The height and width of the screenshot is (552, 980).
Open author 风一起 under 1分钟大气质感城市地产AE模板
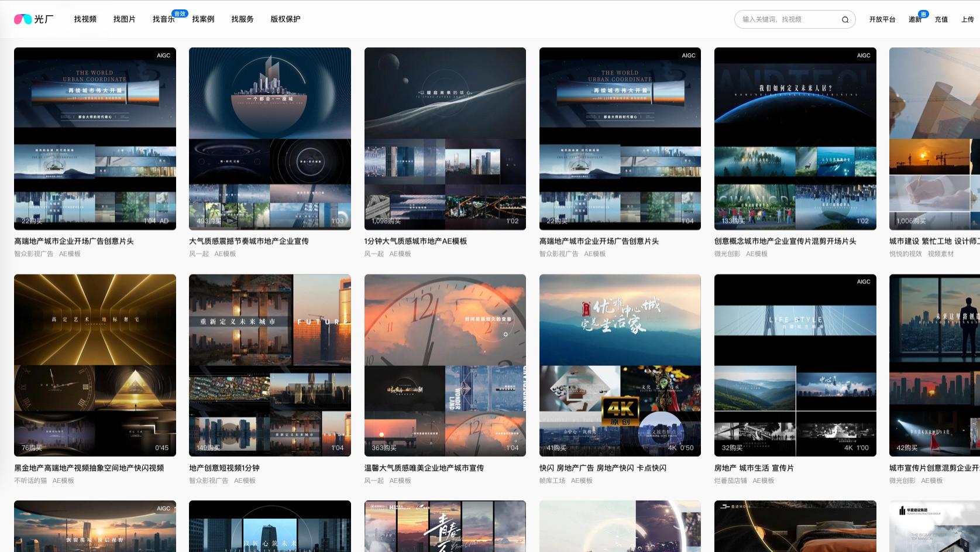(x=374, y=254)
